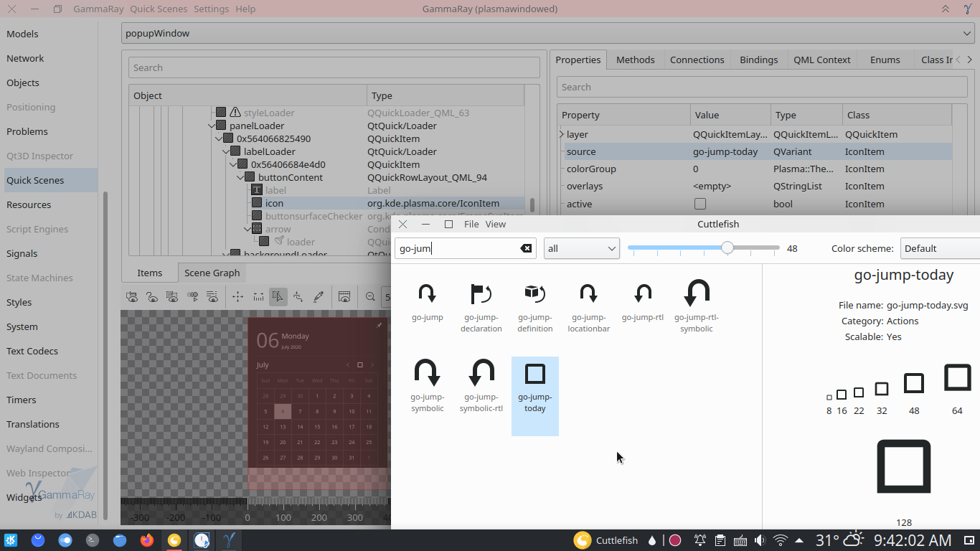Select the go-jump-symbolic-rtl icon

pos(481,386)
